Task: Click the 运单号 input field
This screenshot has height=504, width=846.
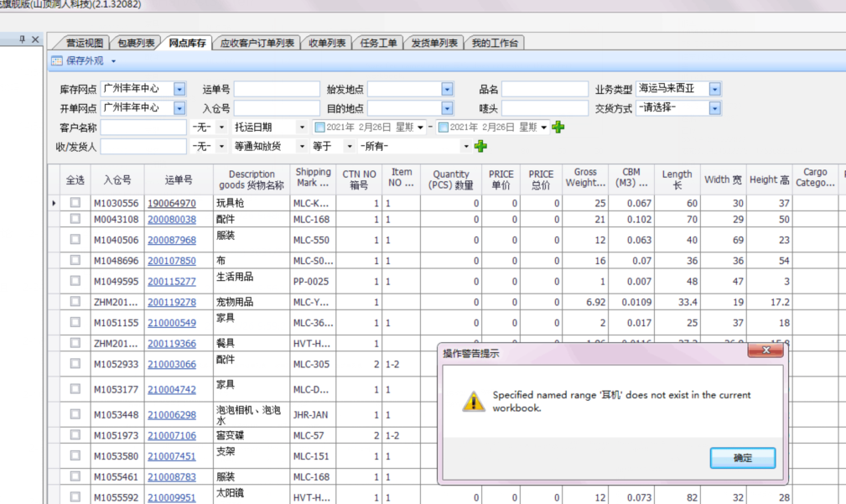Action: click(x=276, y=89)
